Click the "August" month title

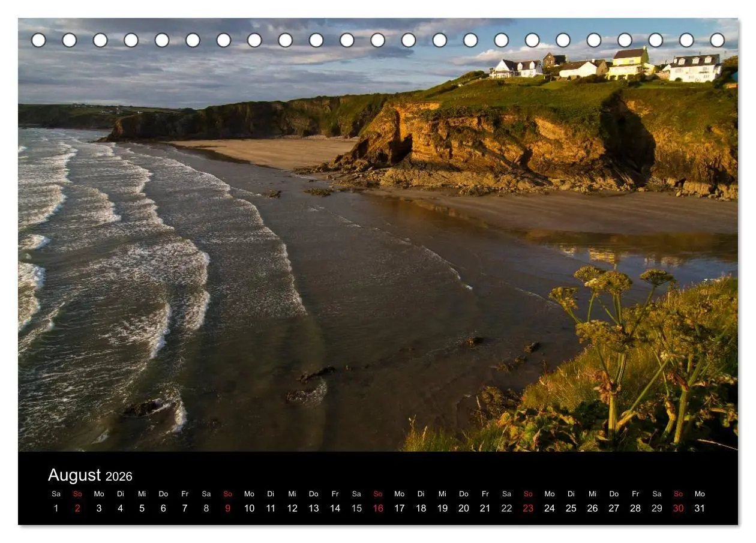point(74,476)
